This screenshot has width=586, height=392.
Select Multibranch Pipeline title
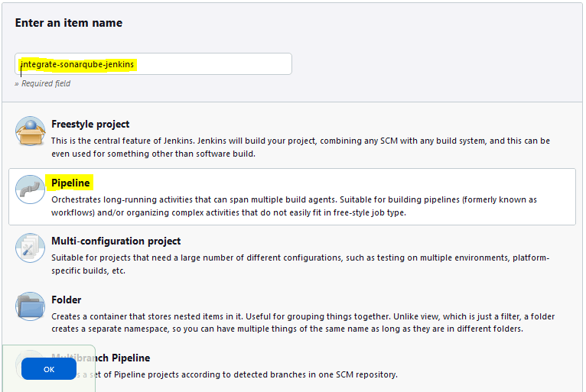pyautogui.click(x=101, y=358)
